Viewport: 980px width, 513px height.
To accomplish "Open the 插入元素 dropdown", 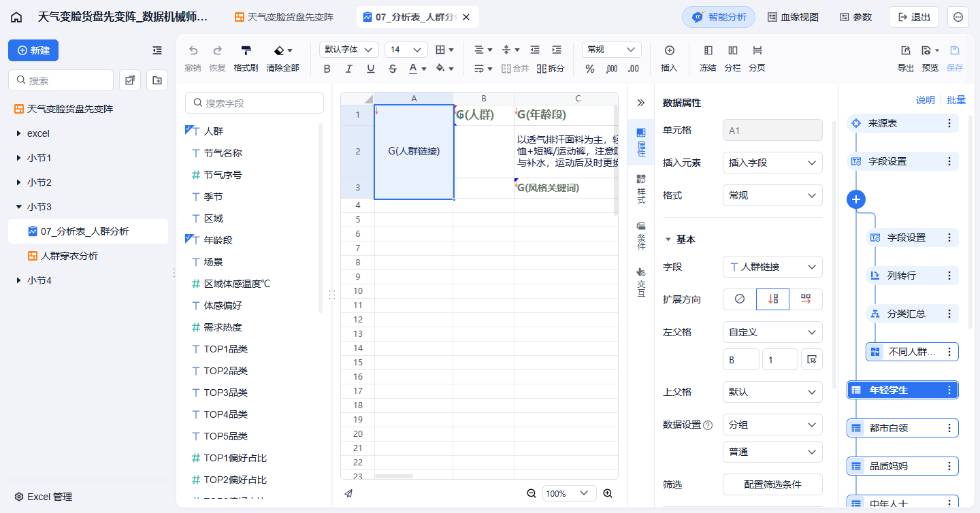I will 772,163.
